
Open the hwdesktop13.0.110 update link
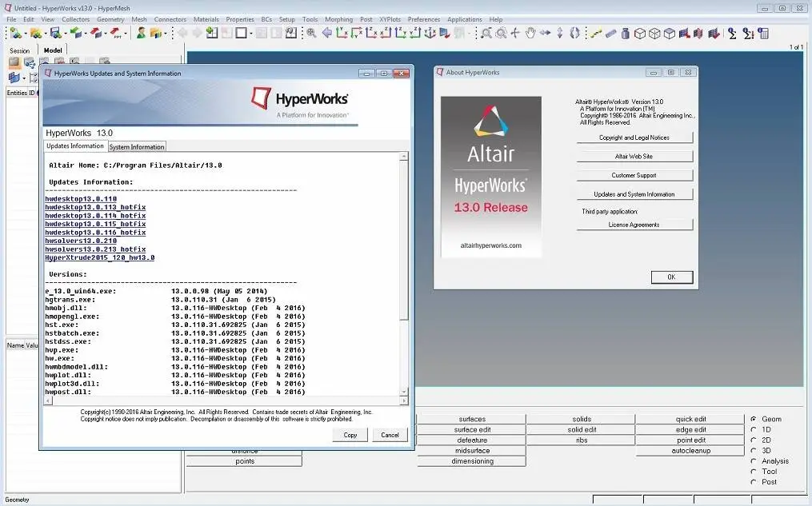pyautogui.click(x=81, y=199)
